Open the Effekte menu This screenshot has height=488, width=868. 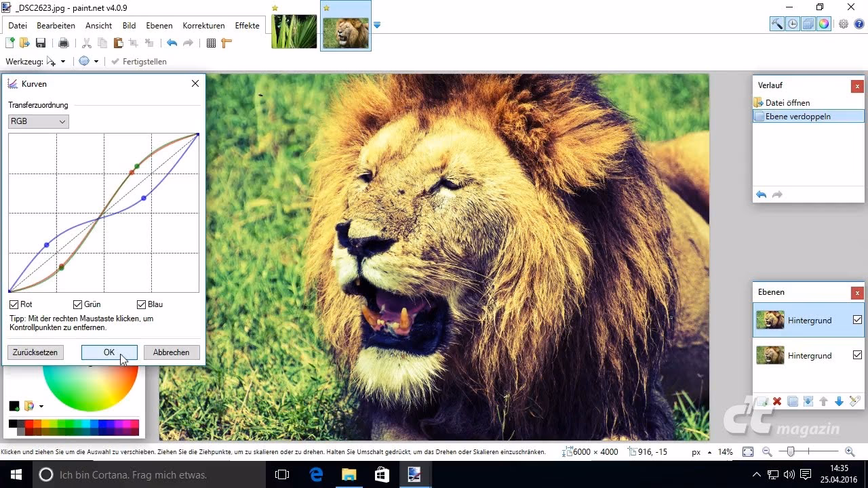pos(247,25)
